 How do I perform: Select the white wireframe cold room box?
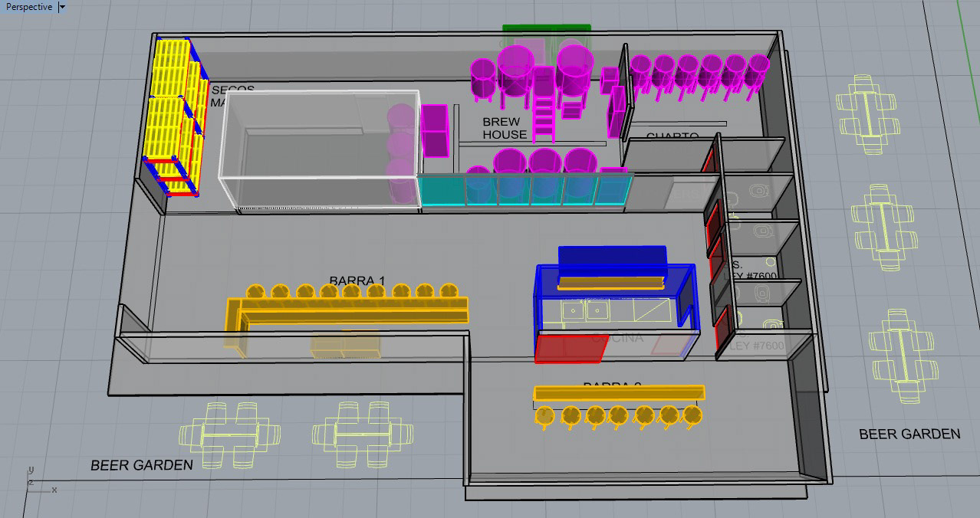click(320, 150)
